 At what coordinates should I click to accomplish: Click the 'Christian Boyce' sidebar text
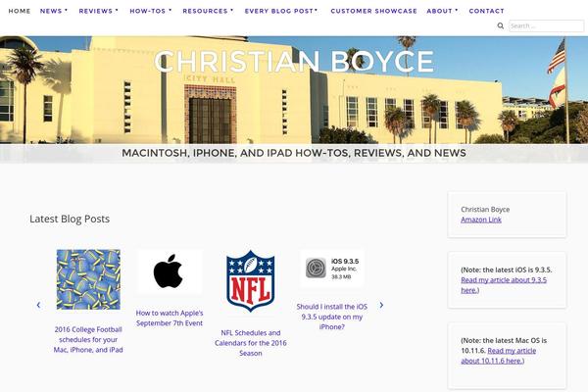pyautogui.click(x=485, y=210)
